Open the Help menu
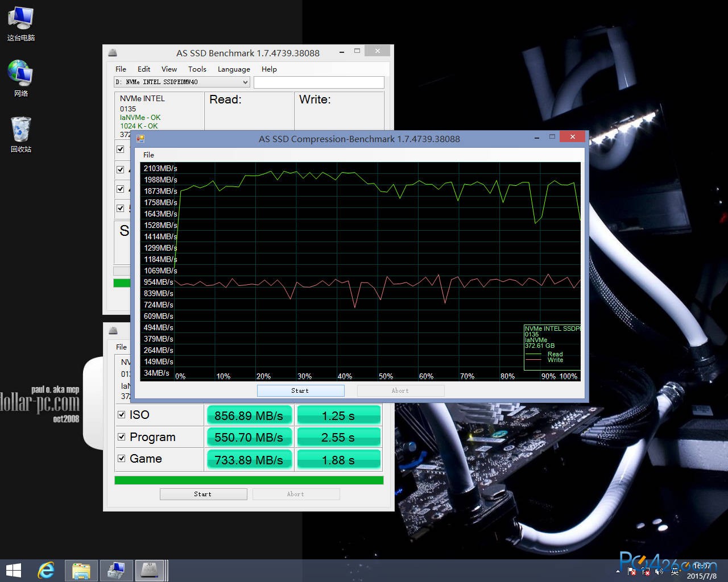728x582 pixels. pos(269,69)
